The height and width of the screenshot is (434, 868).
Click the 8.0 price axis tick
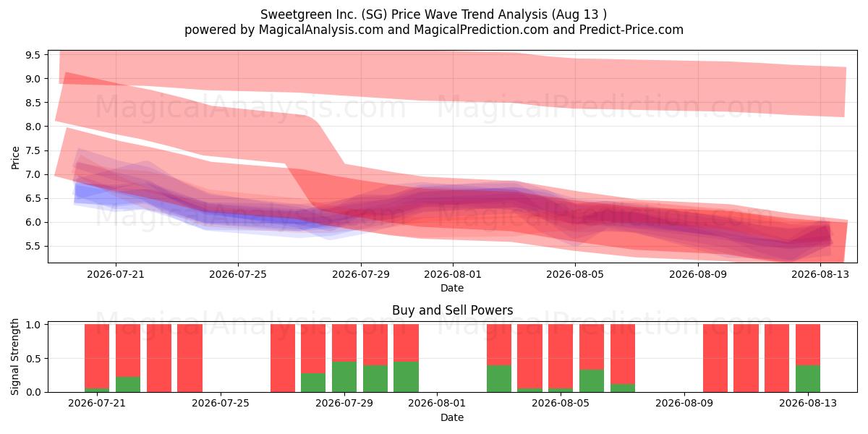35,127
